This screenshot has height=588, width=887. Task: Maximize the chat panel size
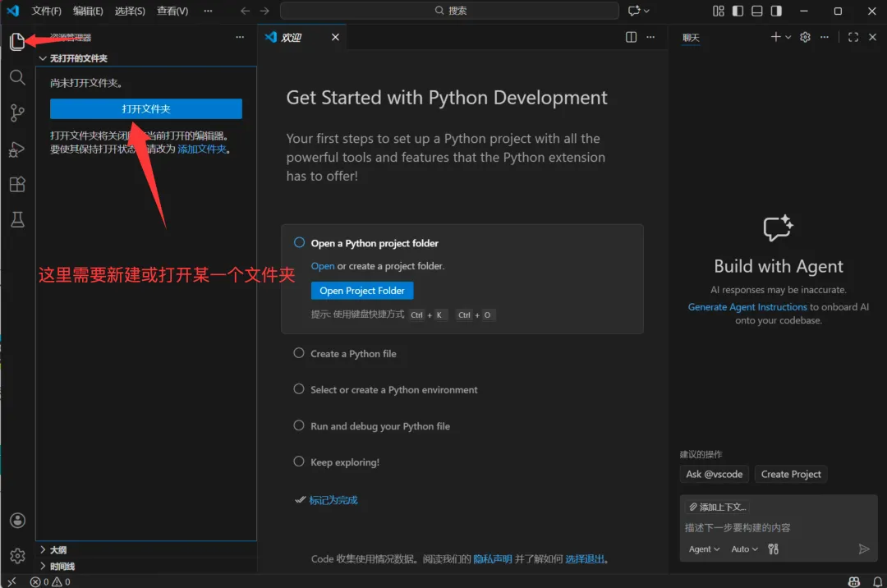(x=853, y=37)
